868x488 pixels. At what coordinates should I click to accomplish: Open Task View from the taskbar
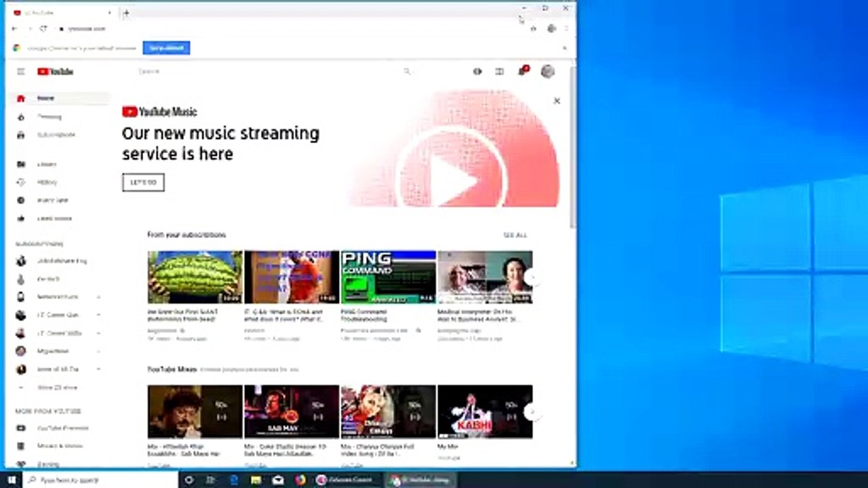[211, 480]
